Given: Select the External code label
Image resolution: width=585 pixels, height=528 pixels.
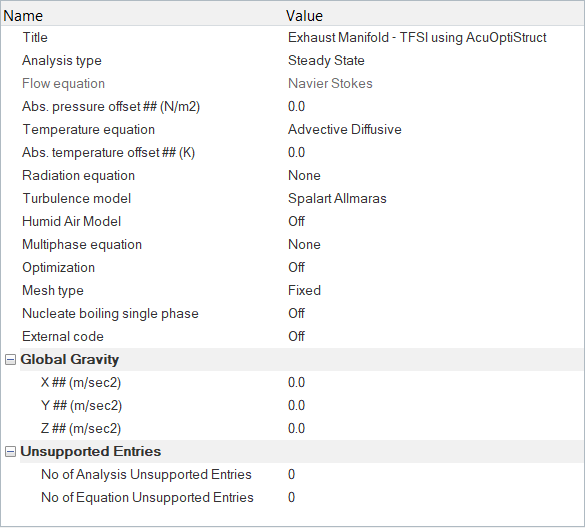Looking at the screenshot, I should click(x=63, y=337).
